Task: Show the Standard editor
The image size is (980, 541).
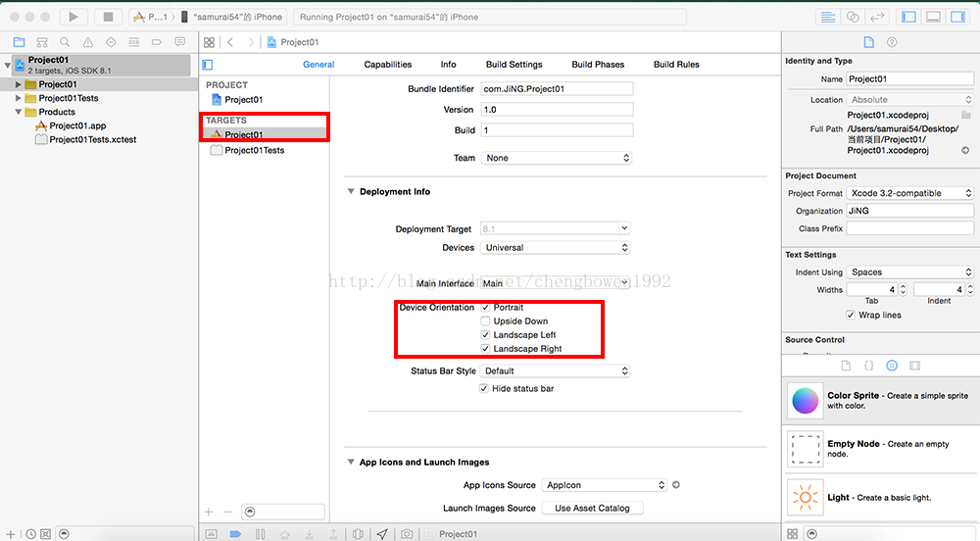Action: tap(828, 17)
